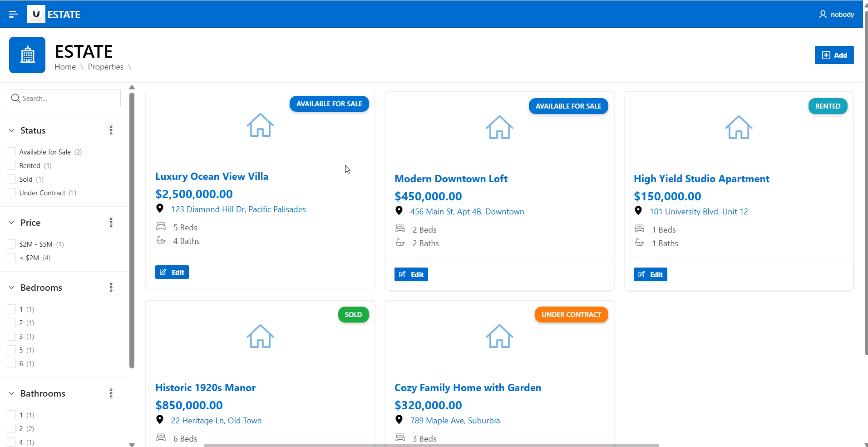This screenshot has width=868, height=447.
Task: Click sidebar scroll up arrow
Action: point(132,87)
